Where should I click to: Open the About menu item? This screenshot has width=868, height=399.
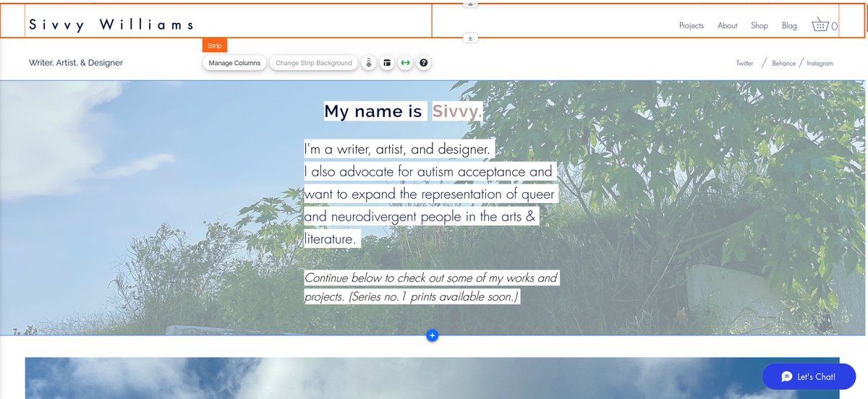[728, 25]
